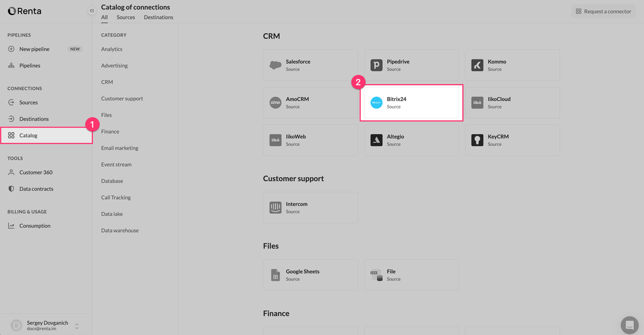This screenshot has height=335, width=644.
Task: Filter by Data warehouse category
Action: (x=120, y=231)
